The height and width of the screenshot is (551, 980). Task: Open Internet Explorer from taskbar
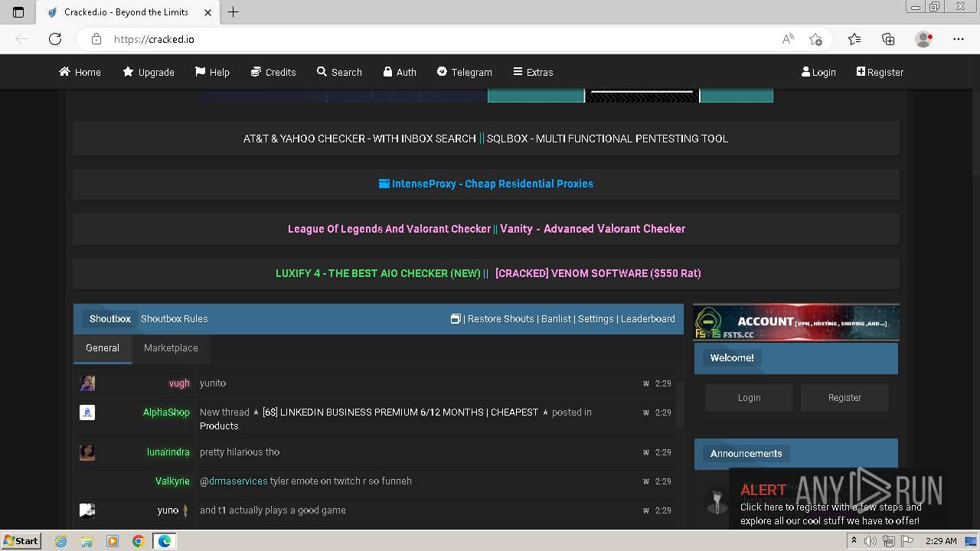pos(61,541)
